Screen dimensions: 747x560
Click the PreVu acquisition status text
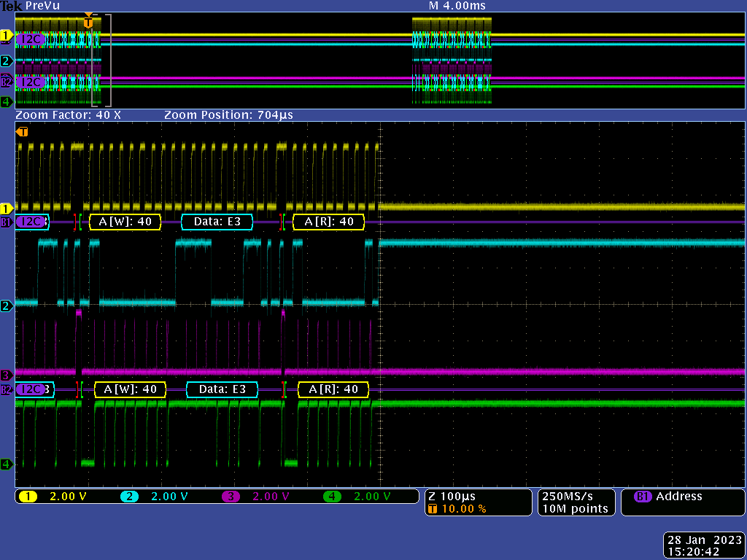[42, 6]
